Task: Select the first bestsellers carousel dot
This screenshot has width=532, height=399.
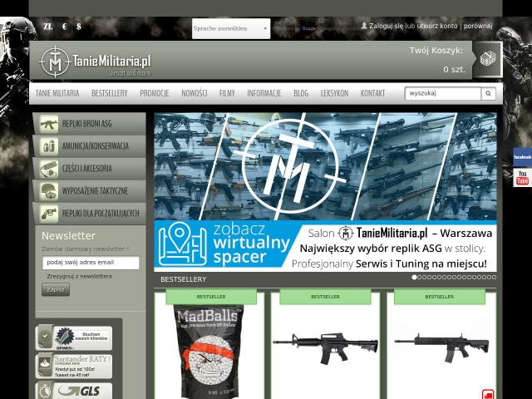Action: (x=414, y=277)
